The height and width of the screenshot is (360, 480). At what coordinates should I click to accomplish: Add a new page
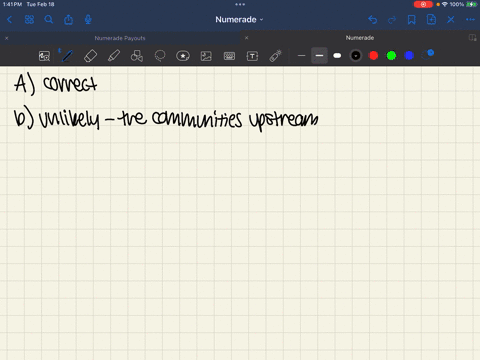431,20
